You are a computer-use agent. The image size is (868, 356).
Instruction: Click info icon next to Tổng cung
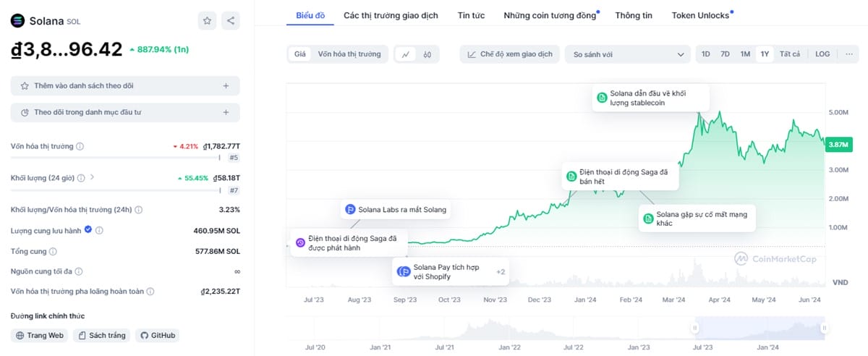tap(54, 251)
